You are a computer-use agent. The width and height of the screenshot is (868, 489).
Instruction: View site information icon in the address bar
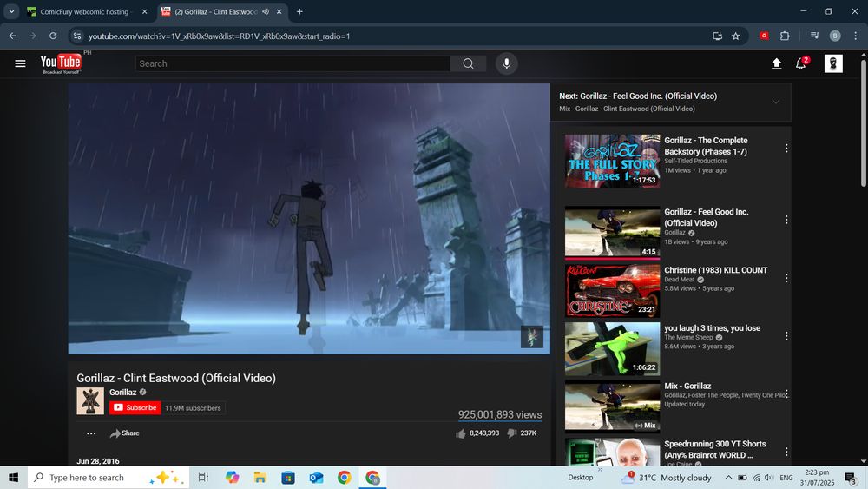click(77, 36)
